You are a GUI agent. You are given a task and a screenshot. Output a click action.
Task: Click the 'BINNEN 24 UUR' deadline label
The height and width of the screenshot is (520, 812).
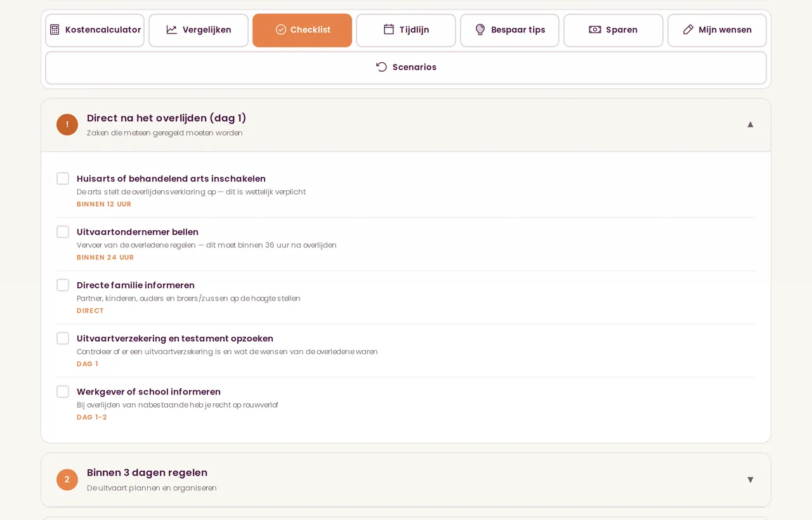(x=105, y=257)
